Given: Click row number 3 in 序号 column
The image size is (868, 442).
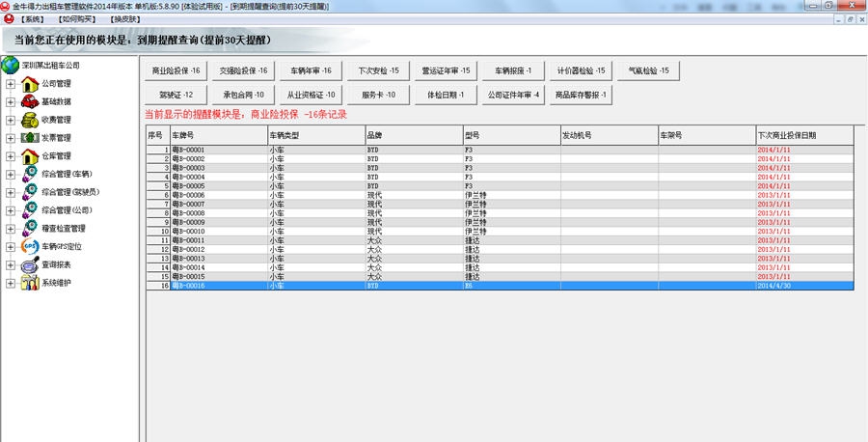Looking at the screenshot, I should coord(158,168).
